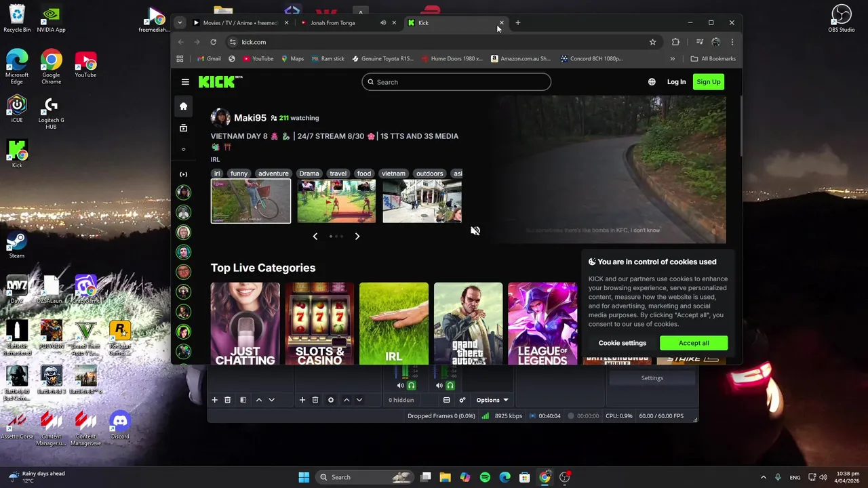Show the next featured stream

(357, 236)
